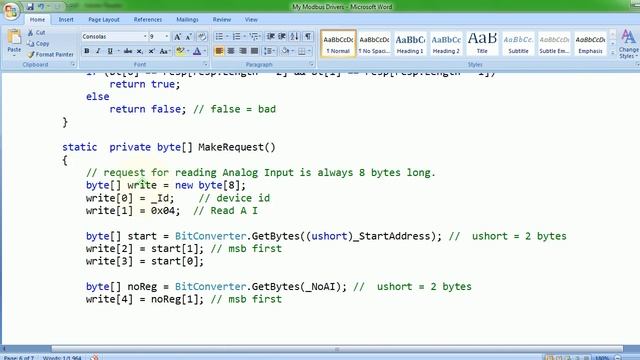Click the Copy button

[x=38, y=43]
